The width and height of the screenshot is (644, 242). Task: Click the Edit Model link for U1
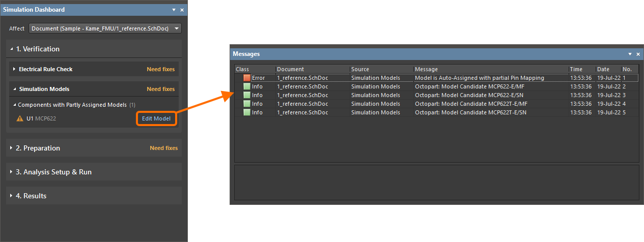tap(156, 119)
